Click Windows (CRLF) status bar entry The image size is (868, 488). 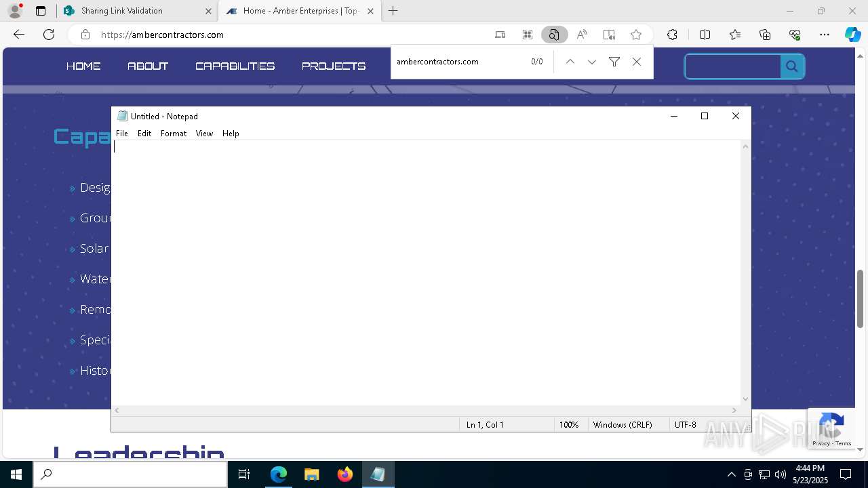(623, 425)
